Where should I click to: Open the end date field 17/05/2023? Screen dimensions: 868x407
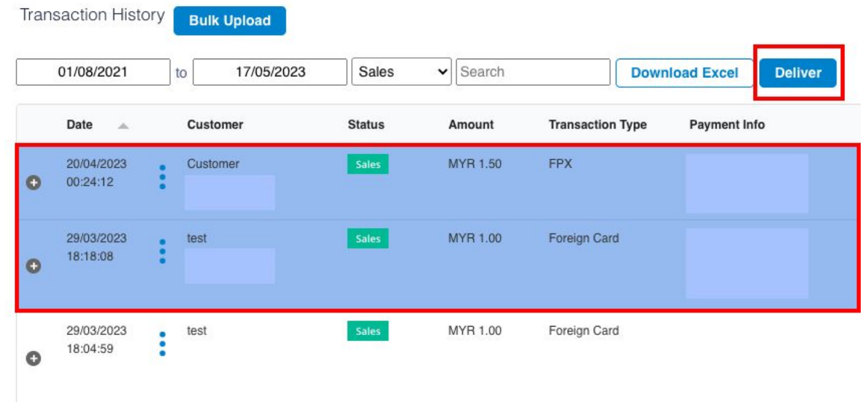click(x=270, y=72)
